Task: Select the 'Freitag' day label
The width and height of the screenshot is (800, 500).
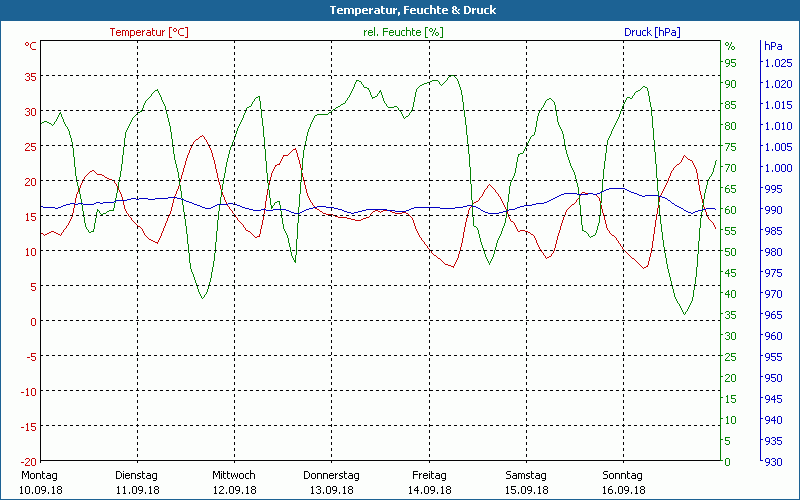Action: click(x=429, y=475)
